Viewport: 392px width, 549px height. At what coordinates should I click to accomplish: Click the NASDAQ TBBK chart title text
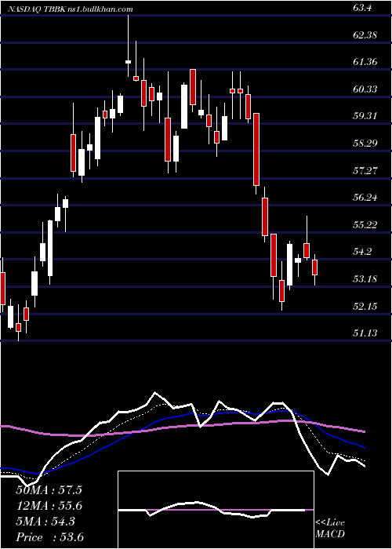point(71,9)
